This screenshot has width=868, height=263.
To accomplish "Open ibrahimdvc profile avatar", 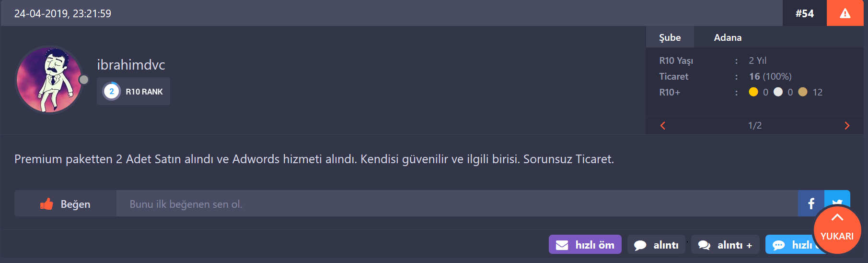I will tap(49, 80).
